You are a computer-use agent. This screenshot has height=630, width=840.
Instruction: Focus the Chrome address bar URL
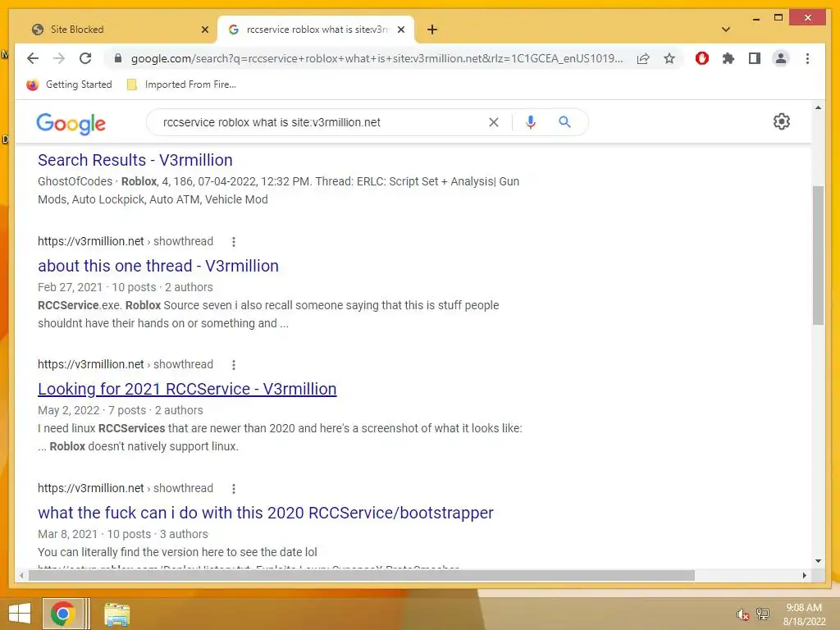(377, 58)
